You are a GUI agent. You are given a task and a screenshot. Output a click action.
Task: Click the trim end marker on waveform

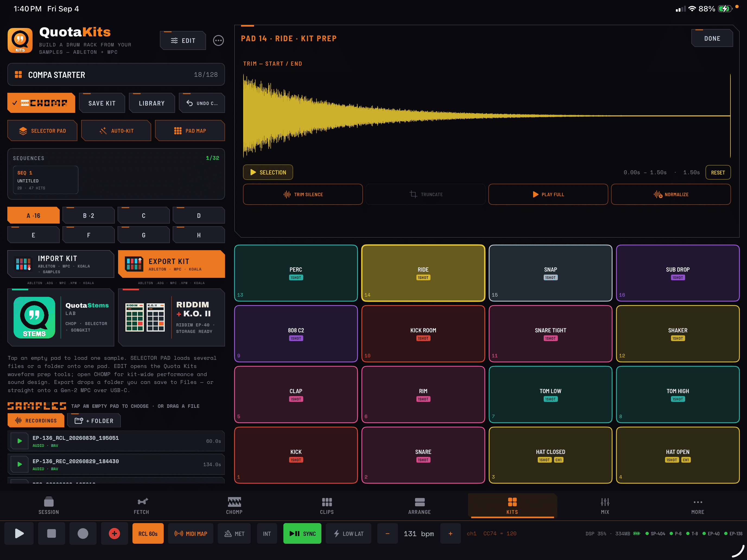(730, 116)
